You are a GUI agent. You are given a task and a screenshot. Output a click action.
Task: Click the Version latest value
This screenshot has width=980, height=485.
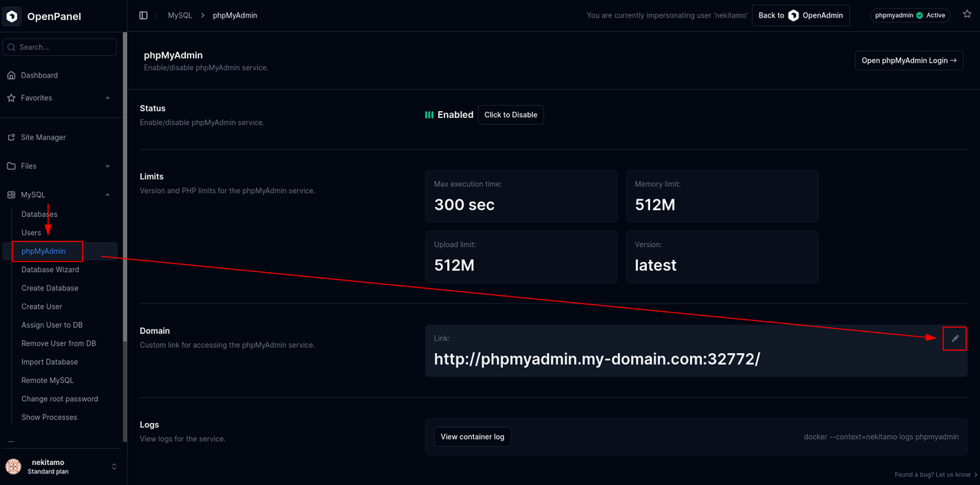[655, 265]
